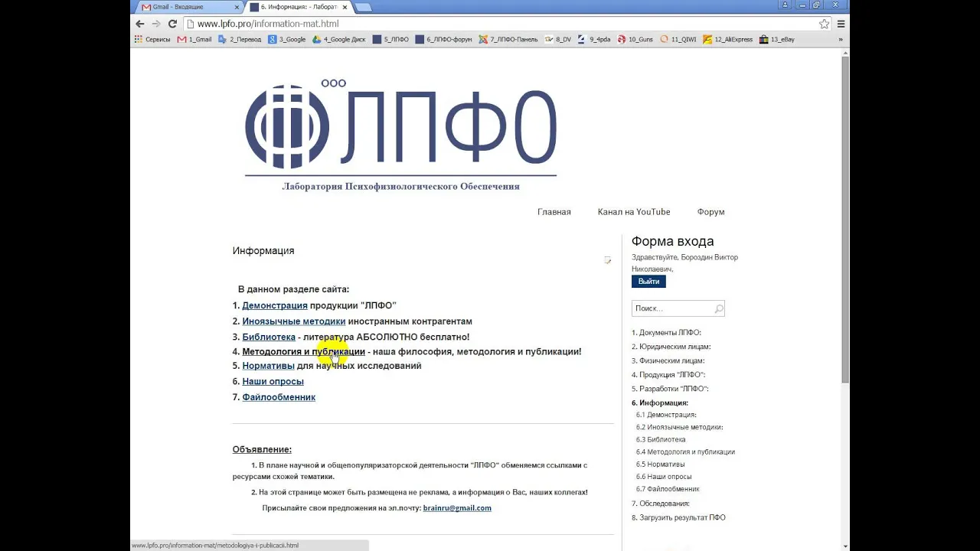Click the browser forward arrow
The image size is (980, 551).
[x=156, y=24]
